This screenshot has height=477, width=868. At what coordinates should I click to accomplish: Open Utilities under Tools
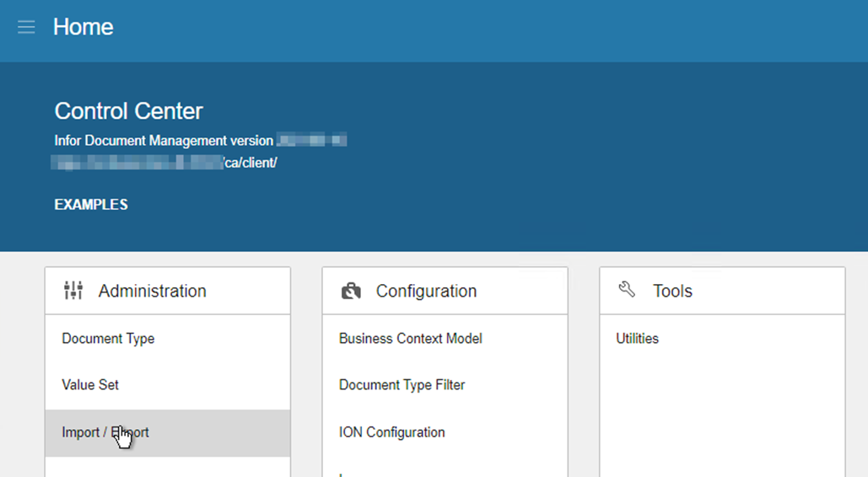click(637, 339)
